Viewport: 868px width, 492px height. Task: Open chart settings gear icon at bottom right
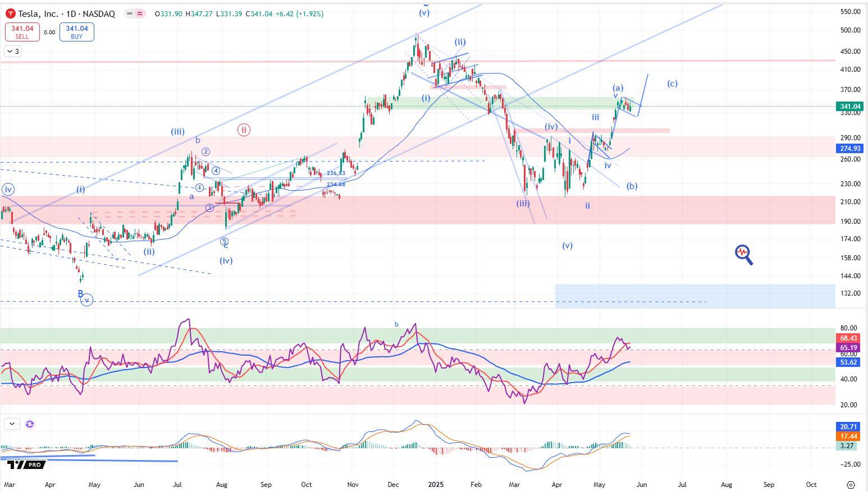coord(851,485)
